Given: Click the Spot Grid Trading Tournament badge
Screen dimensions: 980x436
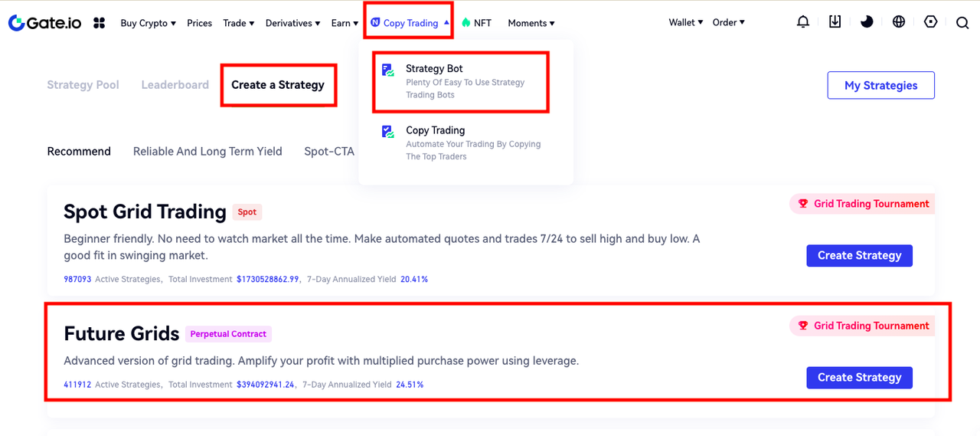Looking at the screenshot, I should click(x=863, y=204).
